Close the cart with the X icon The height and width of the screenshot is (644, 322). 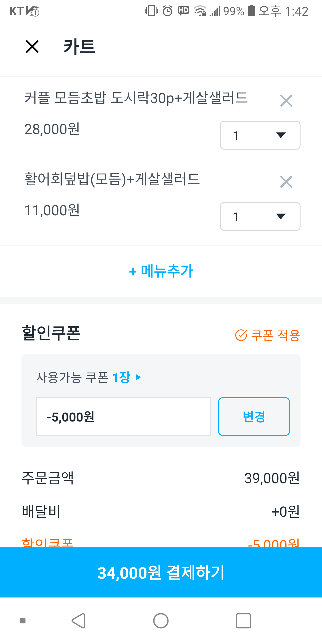click(x=32, y=47)
